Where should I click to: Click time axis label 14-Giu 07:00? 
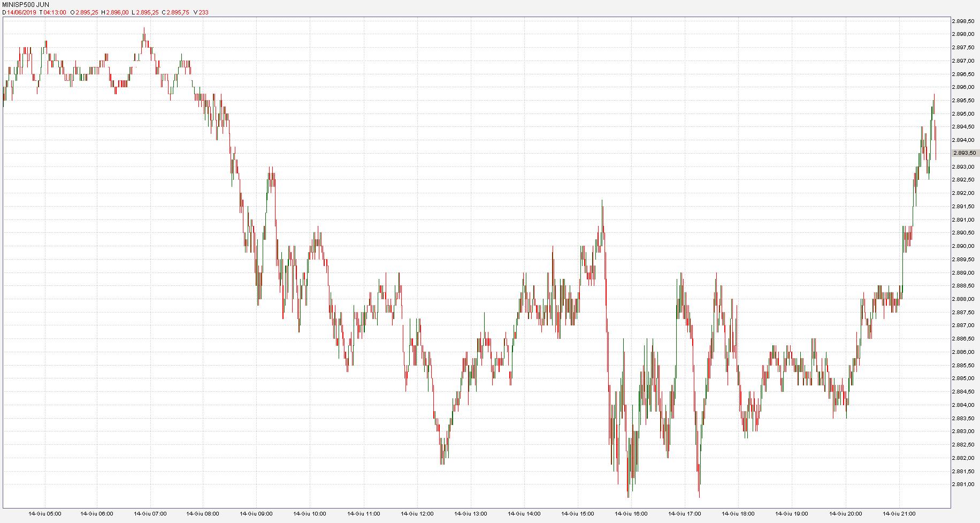[x=150, y=514]
